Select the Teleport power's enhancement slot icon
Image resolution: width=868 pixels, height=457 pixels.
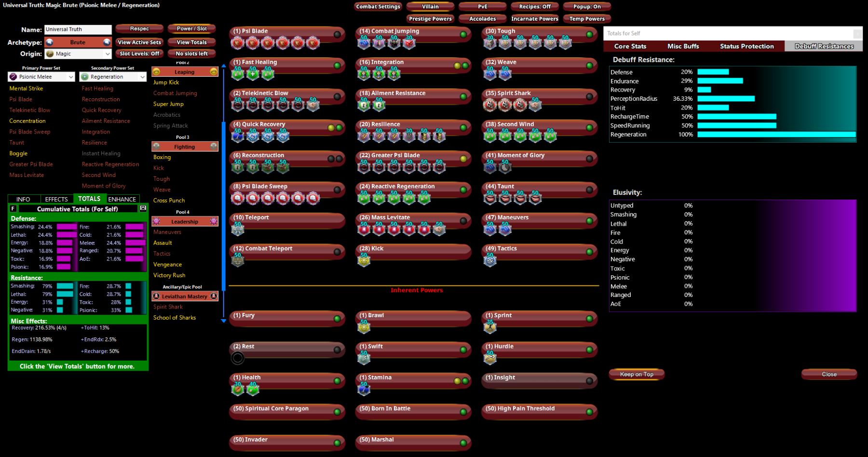237,229
